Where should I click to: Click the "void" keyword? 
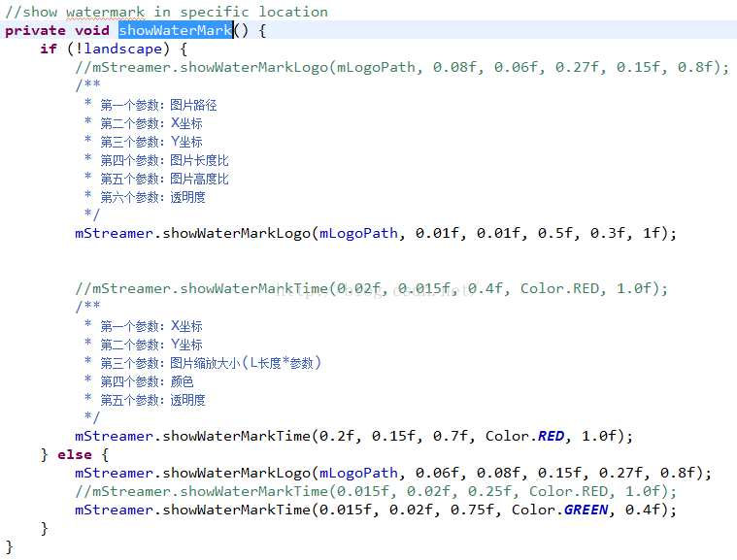tap(92, 31)
